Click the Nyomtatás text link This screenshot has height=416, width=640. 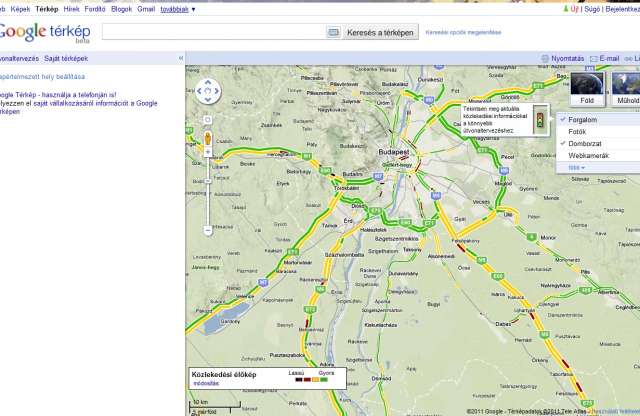[x=567, y=59]
